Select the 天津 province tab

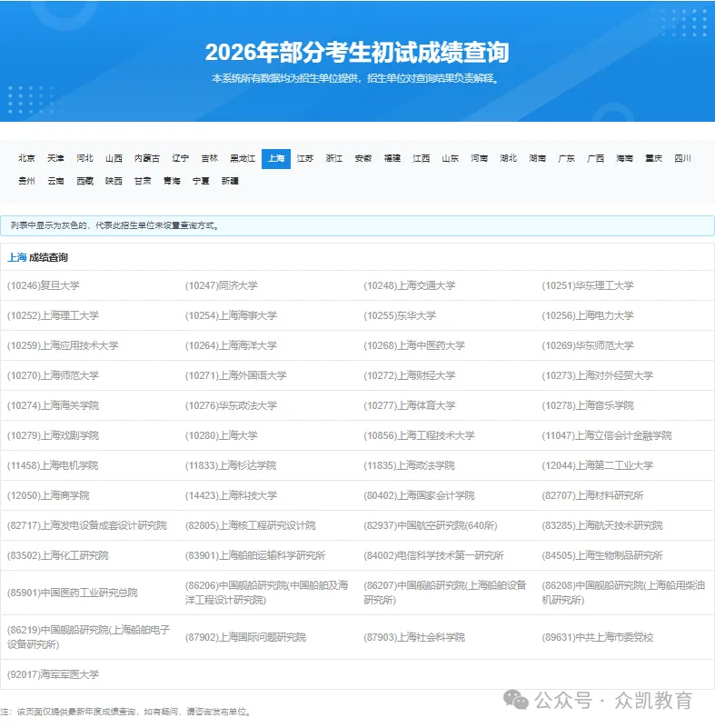point(55,158)
